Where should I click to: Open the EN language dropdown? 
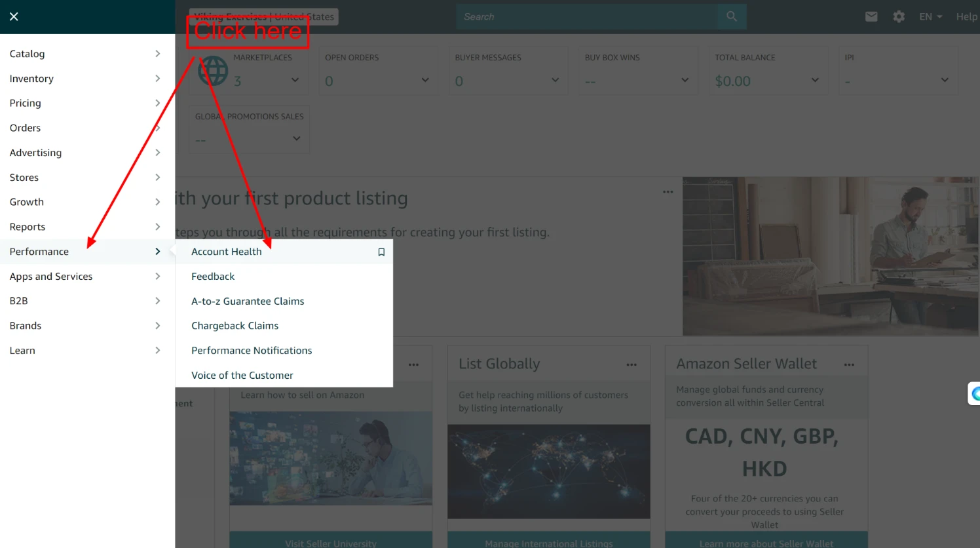coord(930,16)
